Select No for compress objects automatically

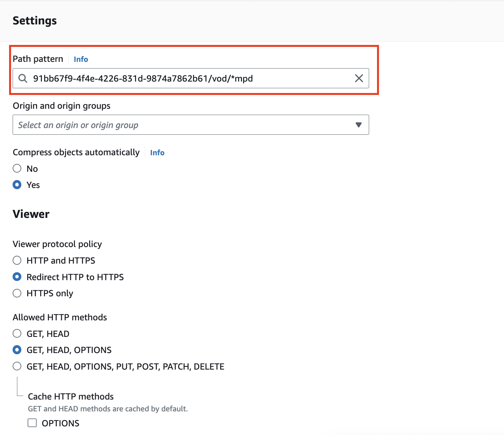pyautogui.click(x=17, y=169)
